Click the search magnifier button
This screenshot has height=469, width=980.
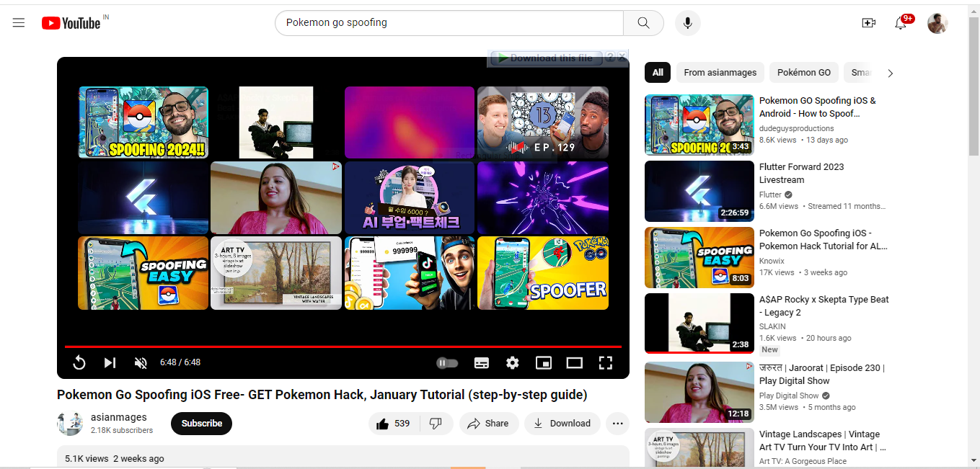pyautogui.click(x=643, y=23)
